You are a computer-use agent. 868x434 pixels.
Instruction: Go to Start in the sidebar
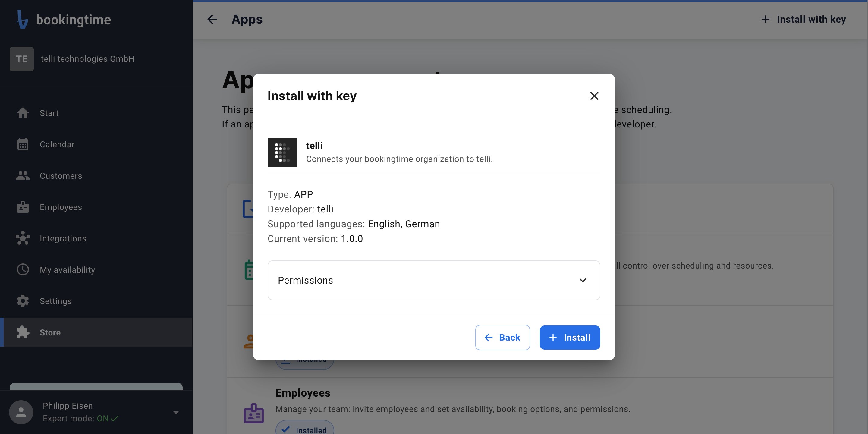(x=96, y=113)
